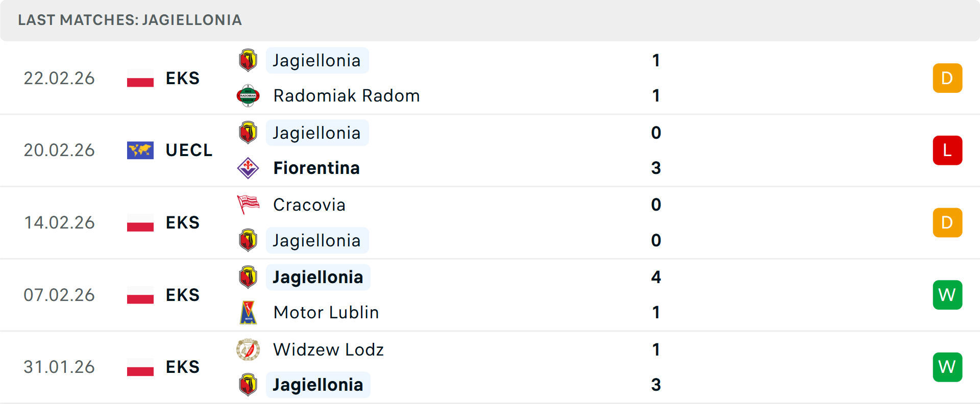Click the Fiorentina club crest
This screenshot has width=980, height=404.
(248, 168)
